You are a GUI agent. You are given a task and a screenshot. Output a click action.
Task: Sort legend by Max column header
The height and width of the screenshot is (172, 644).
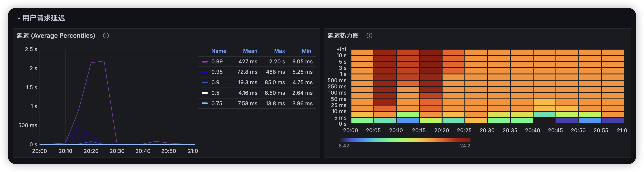pyautogui.click(x=279, y=51)
